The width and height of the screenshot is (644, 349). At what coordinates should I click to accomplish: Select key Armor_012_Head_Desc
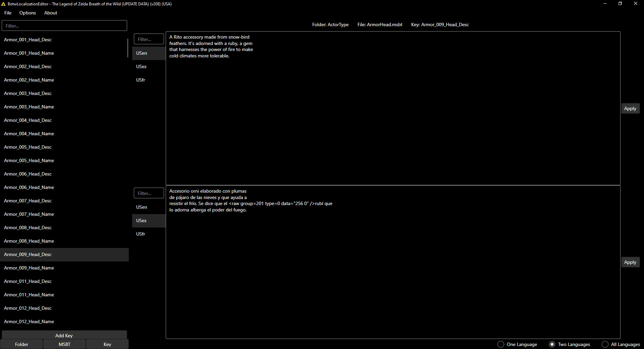[x=64, y=308]
